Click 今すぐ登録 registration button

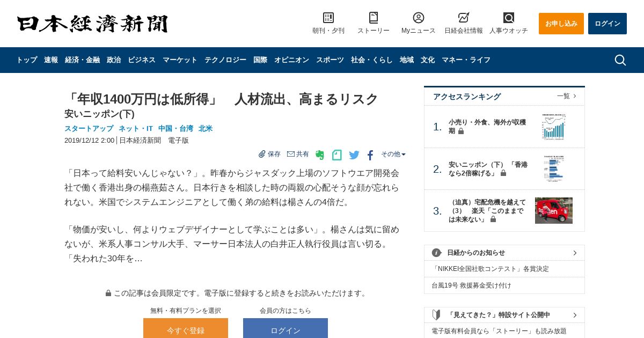coord(186,328)
